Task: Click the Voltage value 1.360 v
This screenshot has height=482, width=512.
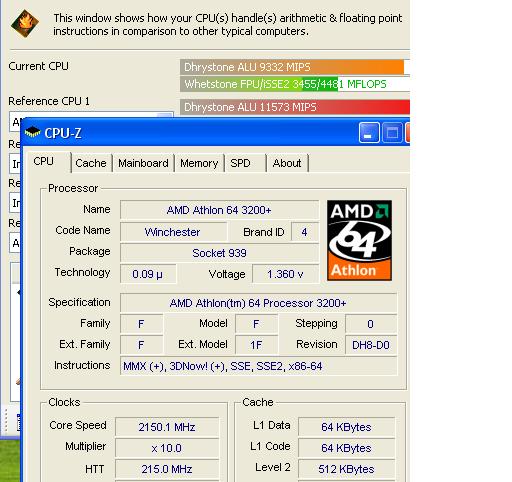Action: tap(285, 274)
